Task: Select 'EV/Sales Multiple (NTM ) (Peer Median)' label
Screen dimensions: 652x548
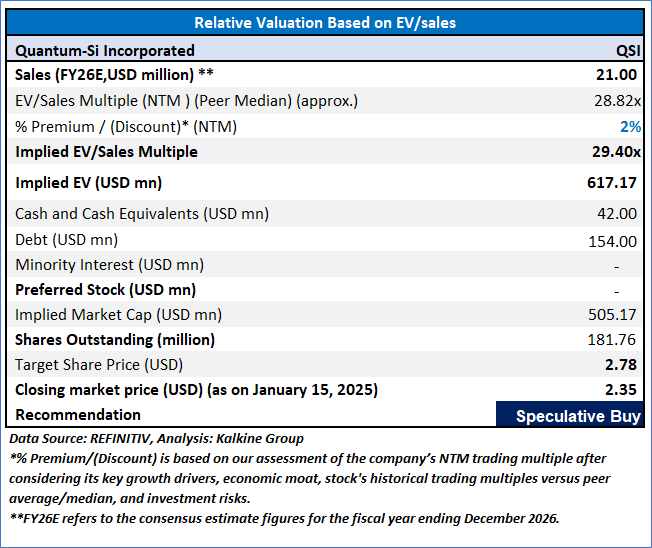Action: pos(186,101)
